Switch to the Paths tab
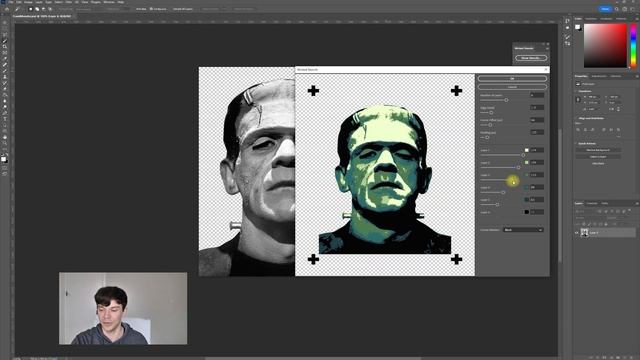 tap(605, 203)
